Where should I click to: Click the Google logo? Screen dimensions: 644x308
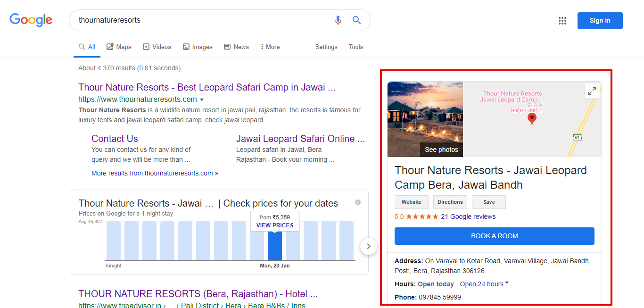click(31, 20)
